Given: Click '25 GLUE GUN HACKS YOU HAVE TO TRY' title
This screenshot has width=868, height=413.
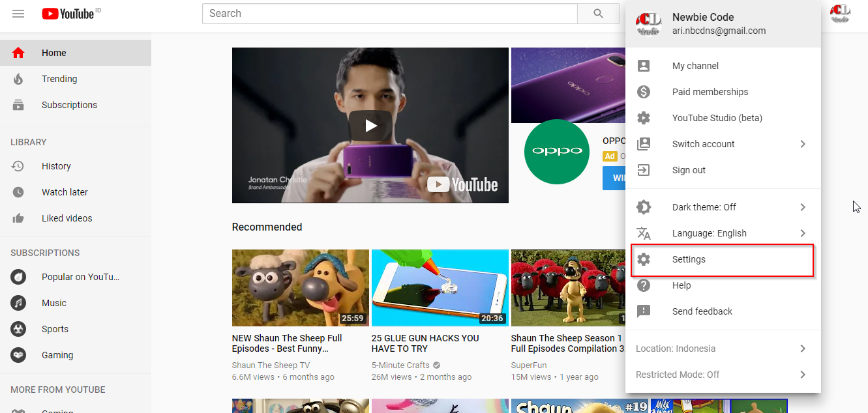Looking at the screenshot, I should pyautogui.click(x=425, y=343).
